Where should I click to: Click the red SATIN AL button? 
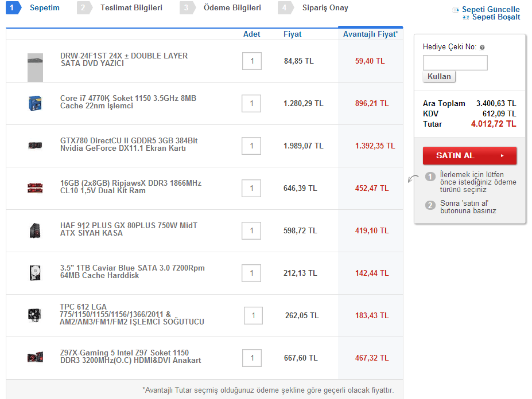point(469,155)
